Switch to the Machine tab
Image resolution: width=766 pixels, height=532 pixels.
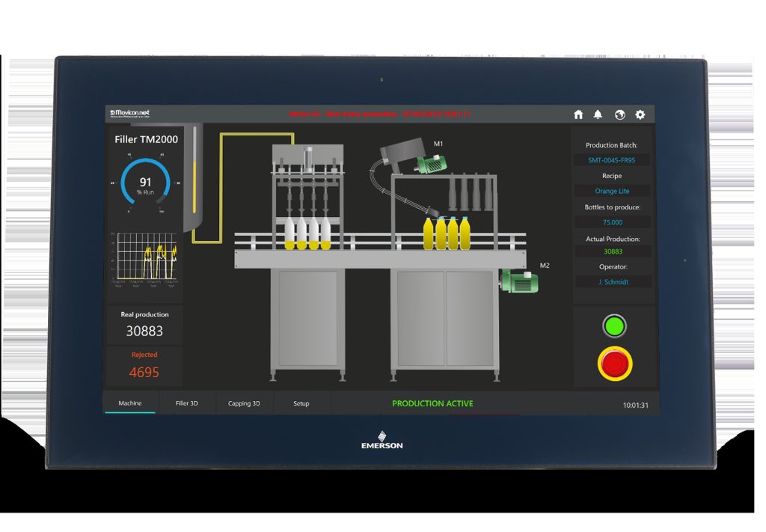tap(129, 403)
